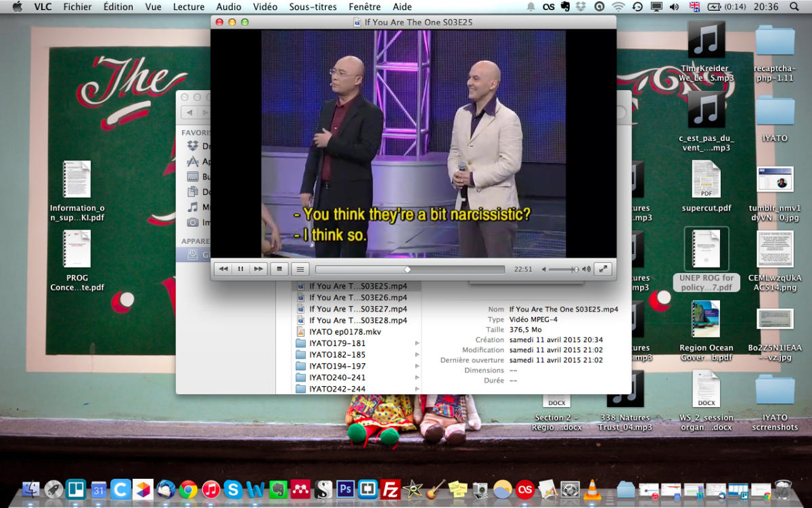The width and height of the screenshot is (812, 508).
Task: Click the video progress bar position
Action: 407,270
